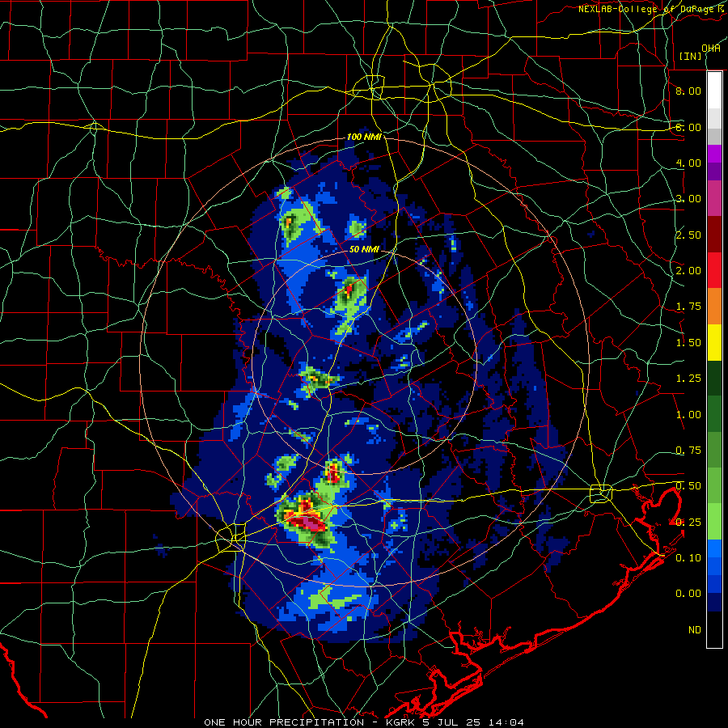This screenshot has height=728, width=728.
Task: Click the 0.10 legend value
Action: [688, 558]
